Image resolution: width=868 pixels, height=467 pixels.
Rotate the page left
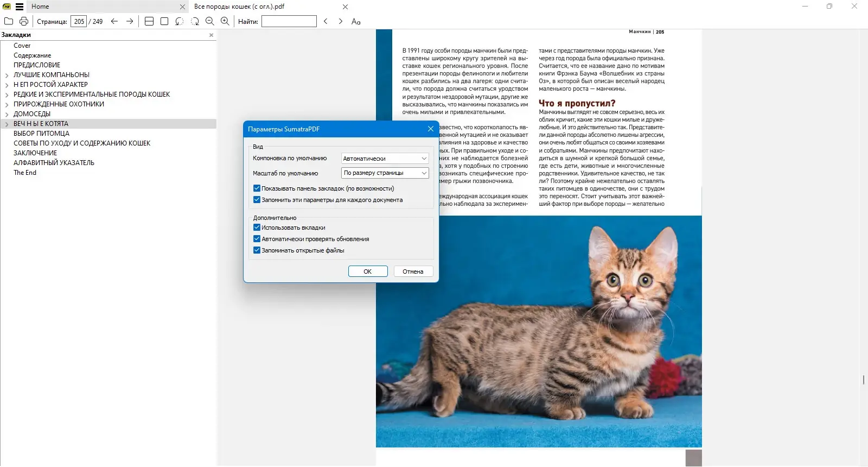(180, 21)
